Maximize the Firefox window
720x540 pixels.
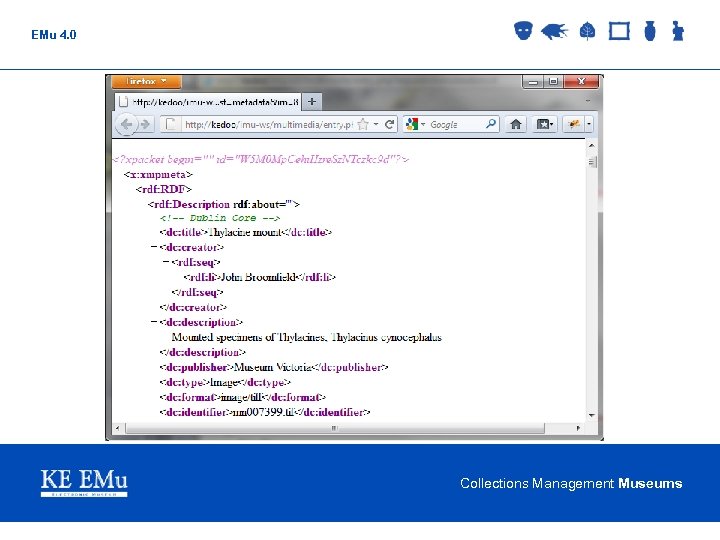[553, 82]
